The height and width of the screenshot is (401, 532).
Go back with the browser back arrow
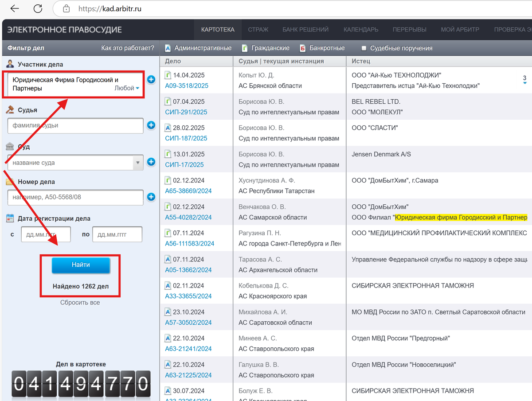tap(15, 8)
